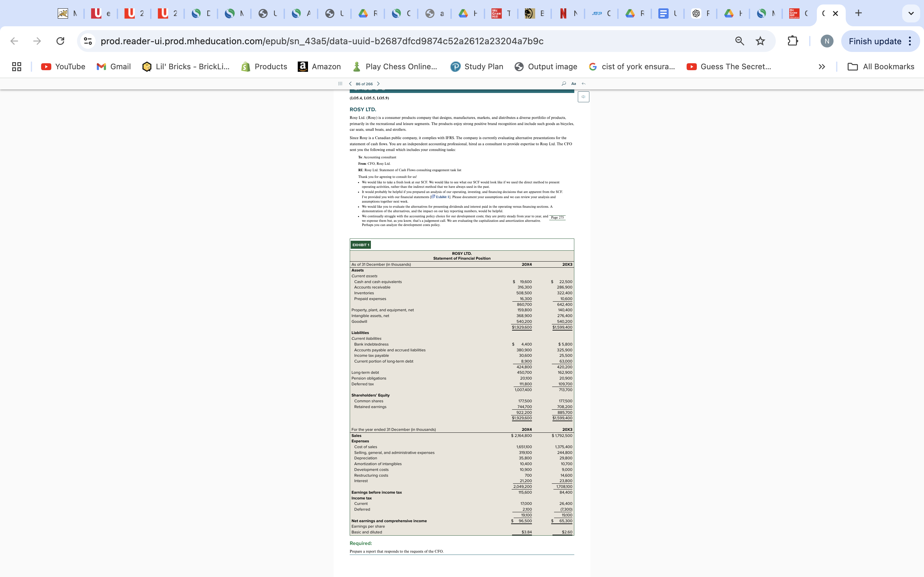Screen dimensions: 924x577
Task: Open the browser extensions puzzle icon
Action: [x=793, y=41]
